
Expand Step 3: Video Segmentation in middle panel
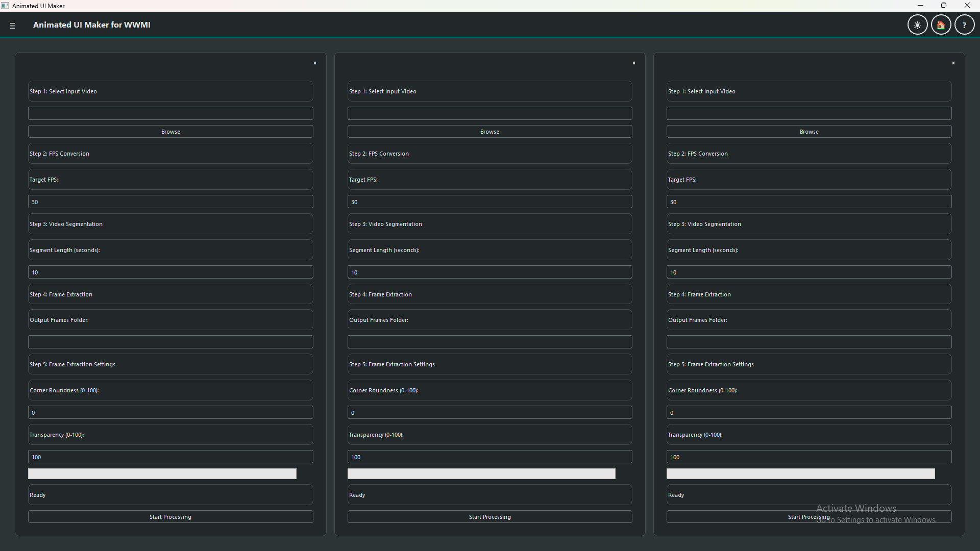[489, 223]
